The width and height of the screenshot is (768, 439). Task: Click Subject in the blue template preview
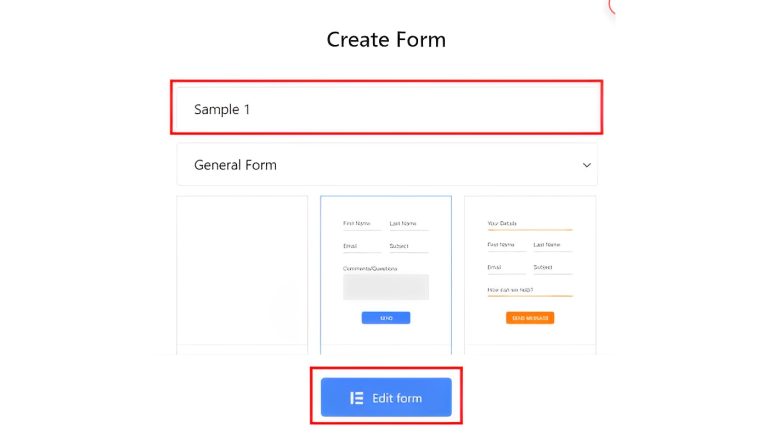(x=400, y=246)
